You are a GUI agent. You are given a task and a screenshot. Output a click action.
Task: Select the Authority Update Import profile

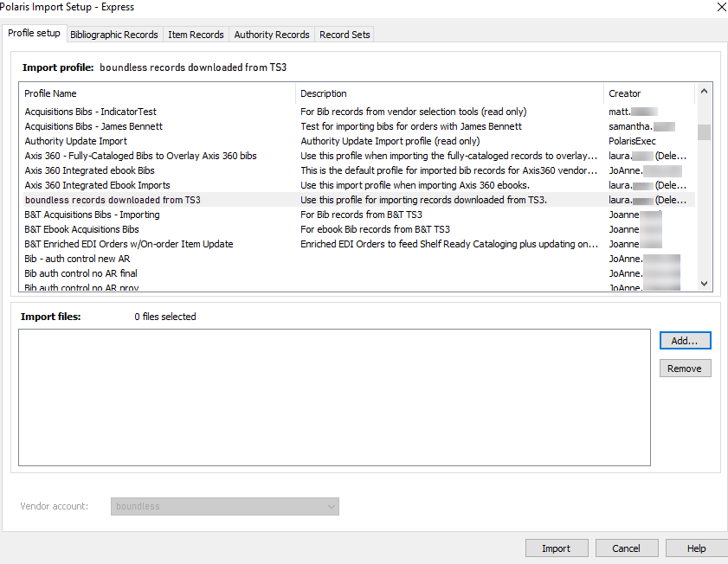point(76,141)
